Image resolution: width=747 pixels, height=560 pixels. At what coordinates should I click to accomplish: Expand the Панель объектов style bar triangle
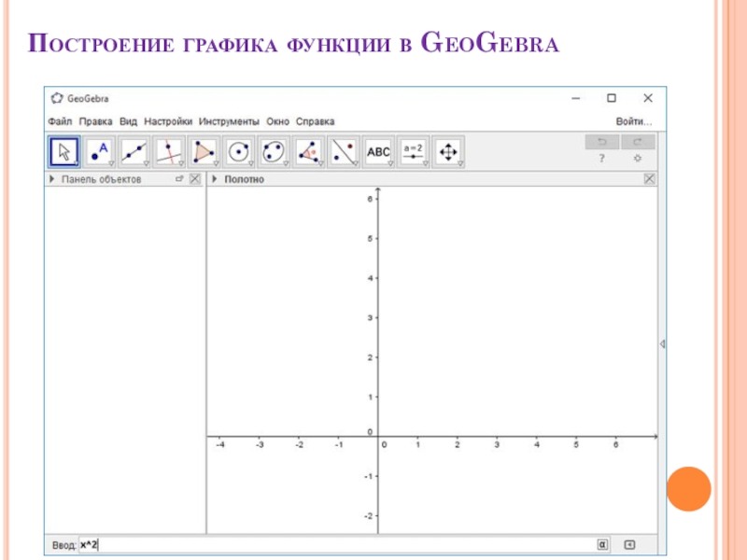51,179
